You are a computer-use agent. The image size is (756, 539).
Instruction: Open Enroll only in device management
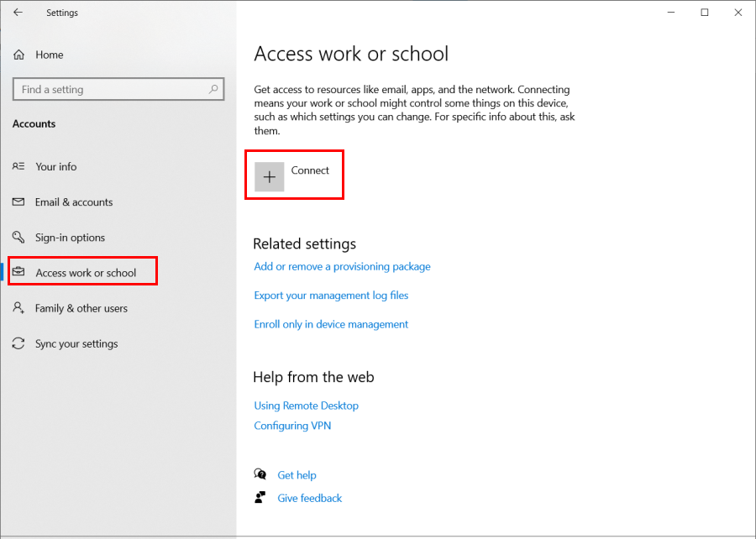331,324
